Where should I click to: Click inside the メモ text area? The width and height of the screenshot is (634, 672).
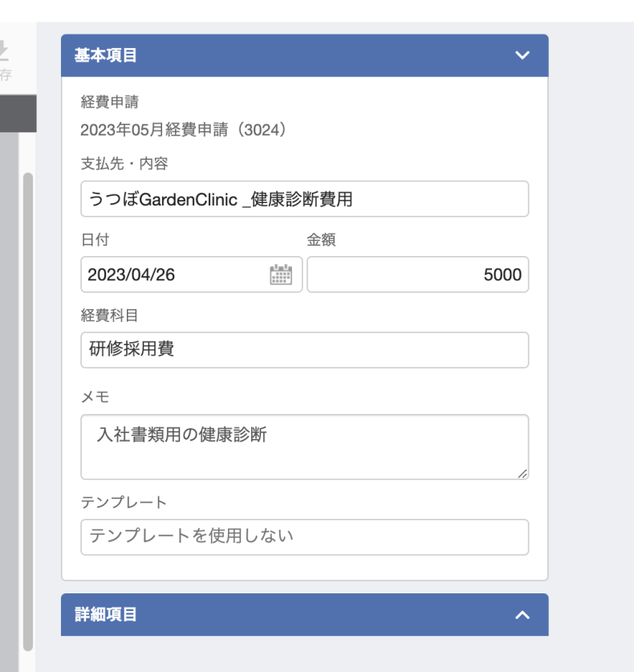click(x=304, y=442)
